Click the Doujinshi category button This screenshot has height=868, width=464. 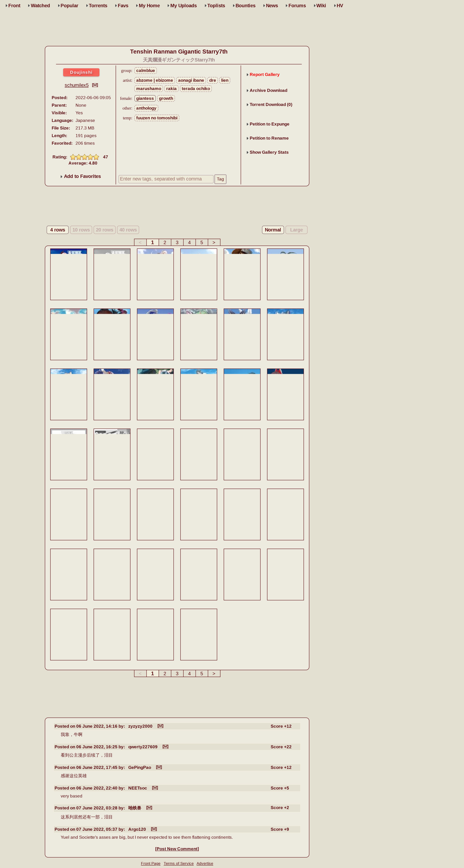pos(81,72)
